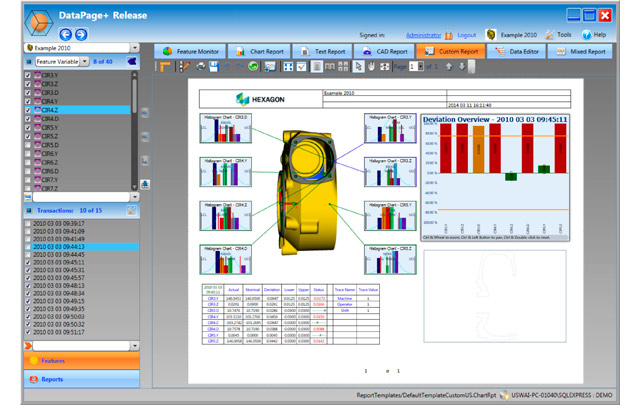Toggle the square next to Transactions header

29,211
